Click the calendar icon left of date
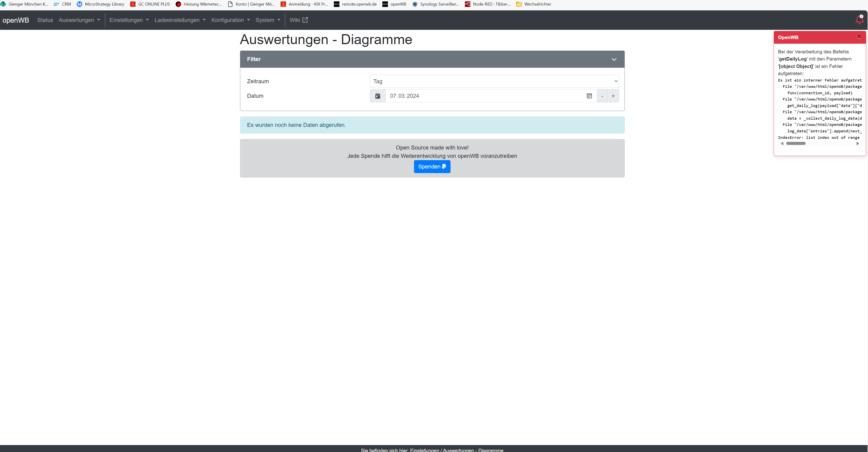Screen dimensions: 868x452 tap(377, 96)
